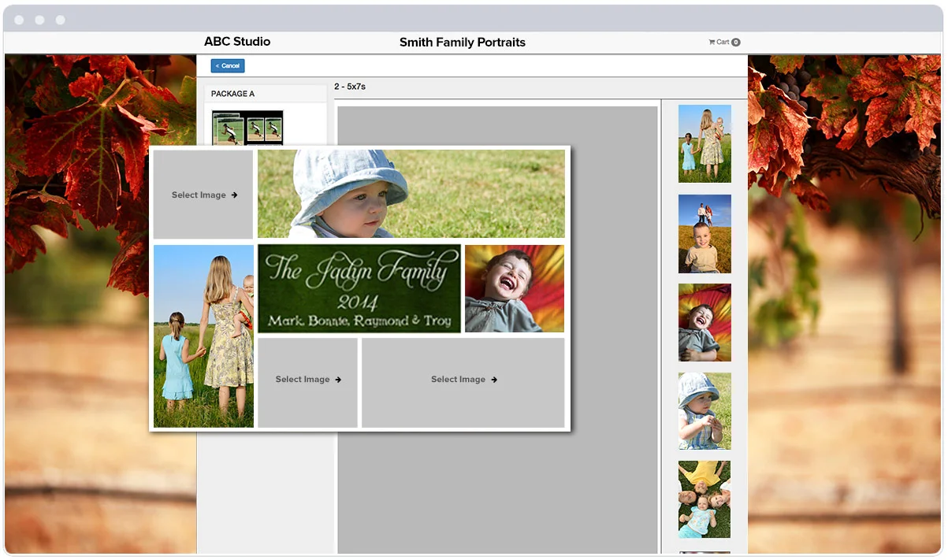Select the Package A layout thumbnail

(x=247, y=128)
